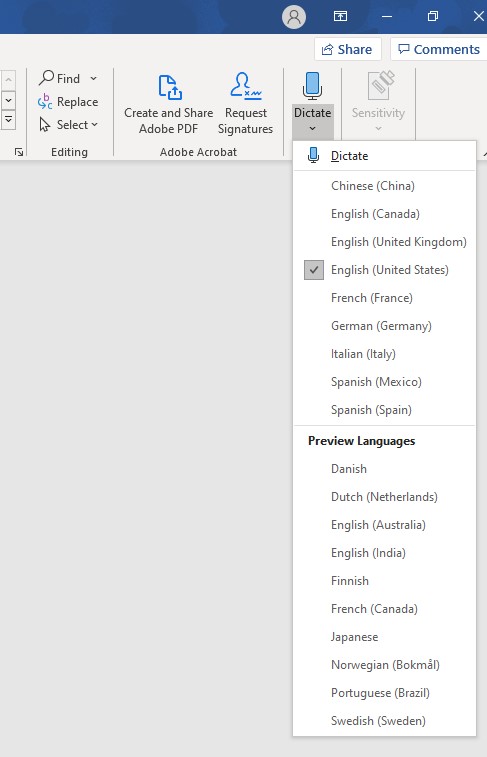The width and height of the screenshot is (487, 757).
Task: Click the user account avatar icon
Action: click(x=293, y=17)
